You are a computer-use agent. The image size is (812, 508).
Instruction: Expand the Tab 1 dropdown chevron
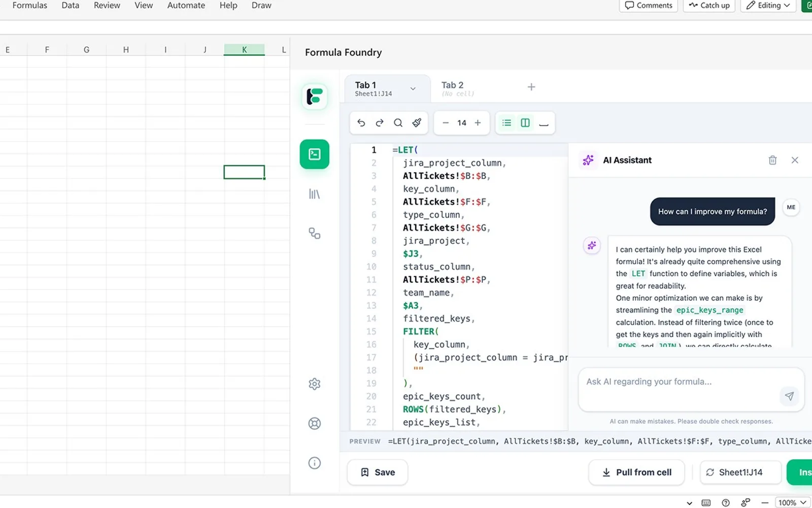(413, 88)
